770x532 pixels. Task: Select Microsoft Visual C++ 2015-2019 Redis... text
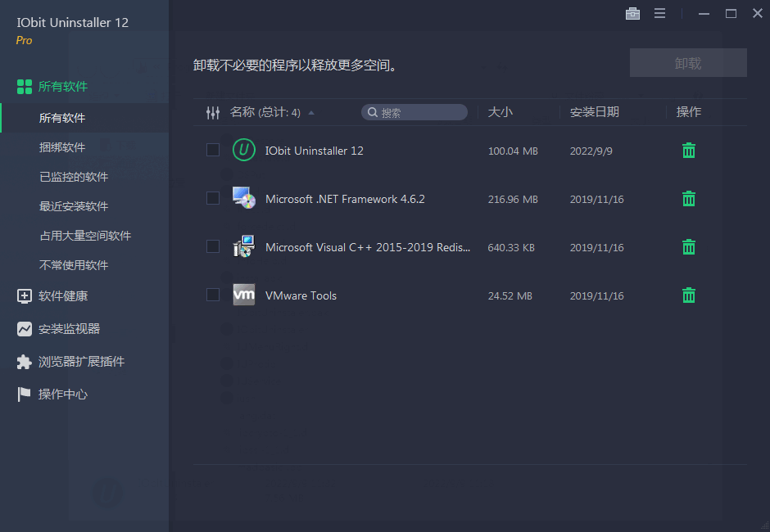368,247
